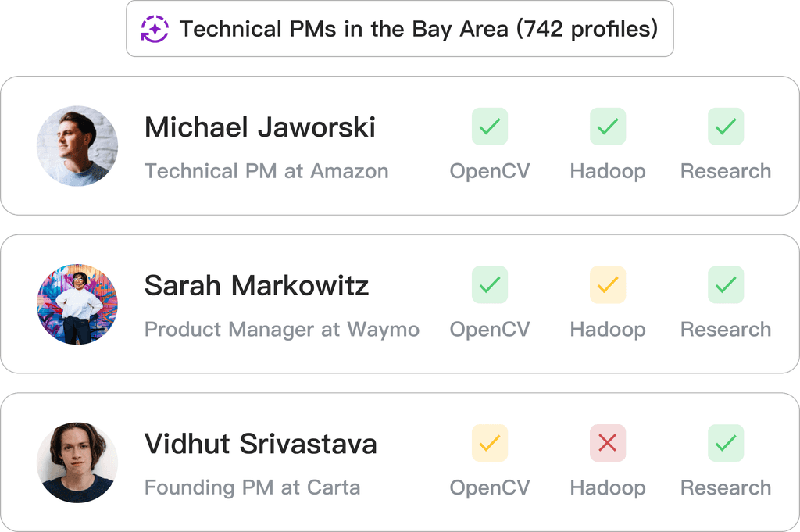Enable Hadoop status for Vidhut Srivastava
This screenshot has width=800, height=532.
click(x=608, y=442)
